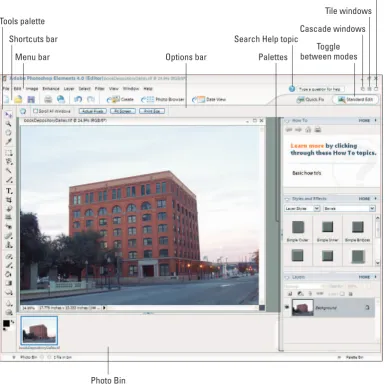Select the Crop tool

click(9, 200)
